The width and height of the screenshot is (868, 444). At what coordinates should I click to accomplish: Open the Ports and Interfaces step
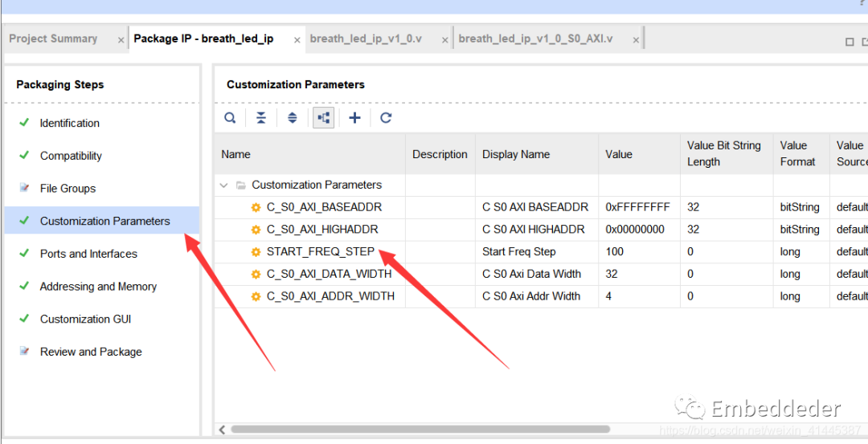pyautogui.click(x=88, y=254)
